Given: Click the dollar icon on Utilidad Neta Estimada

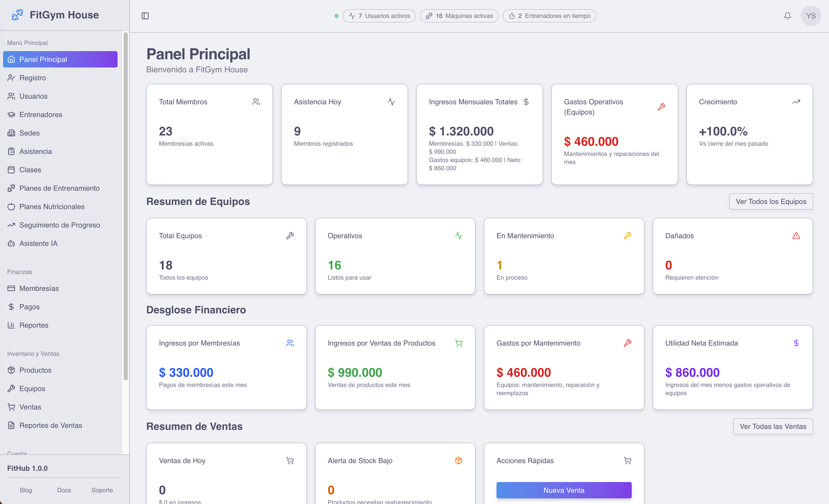Looking at the screenshot, I should pos(796,343).
